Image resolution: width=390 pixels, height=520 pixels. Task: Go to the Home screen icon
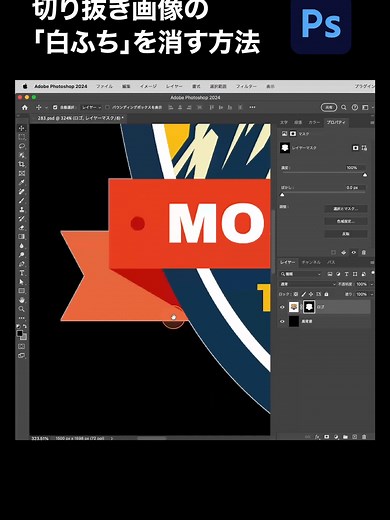tap(25, 108)
